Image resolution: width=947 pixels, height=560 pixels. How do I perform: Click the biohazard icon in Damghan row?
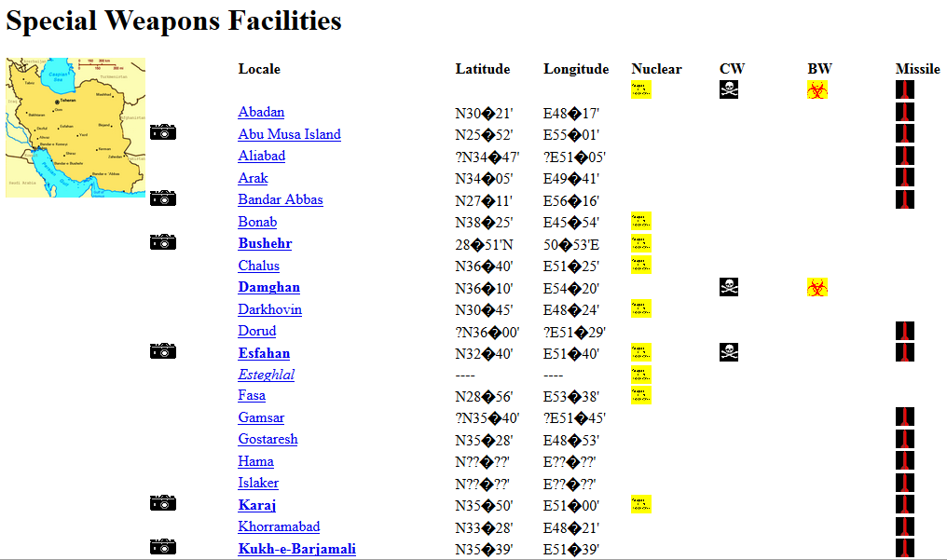(817, 287)
